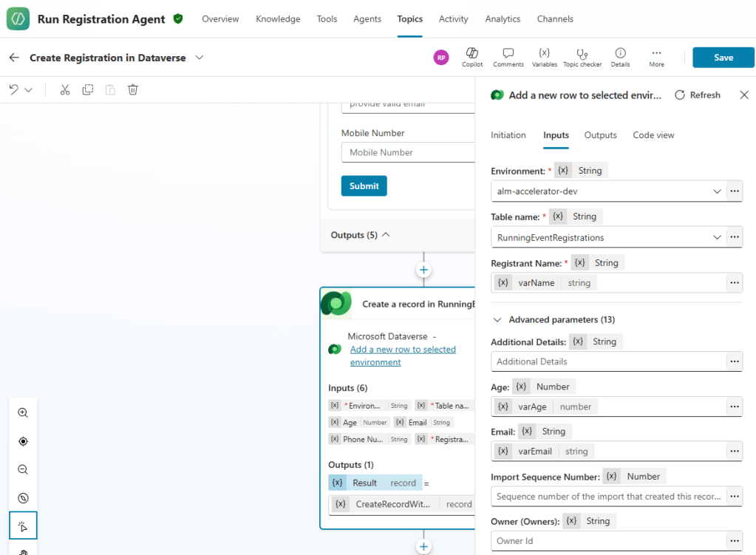Click the Save button
This screenshot has width=756, height=555.
click(x=723, y=58)
